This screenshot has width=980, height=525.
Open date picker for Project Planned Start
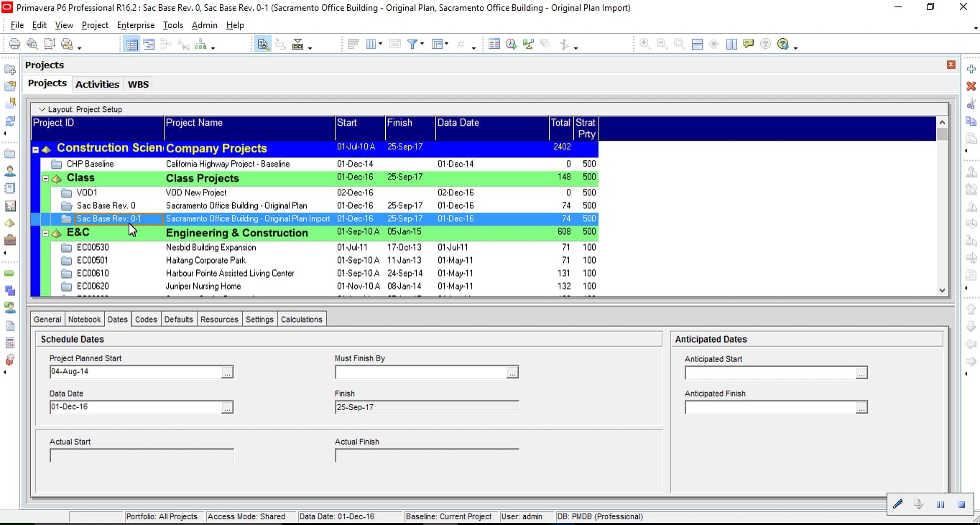[x=227, y=372]
